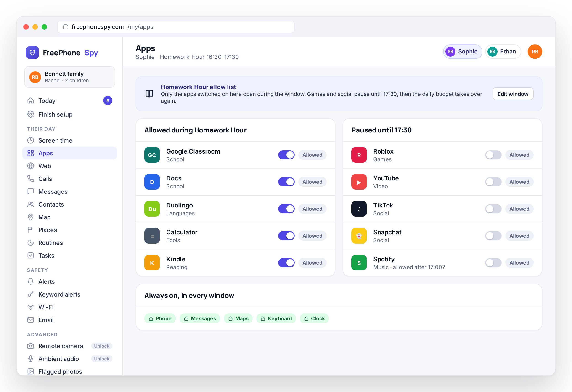Click the blue Docs app icon
Viewport: 572px width, 392px height.
(152, 182)
